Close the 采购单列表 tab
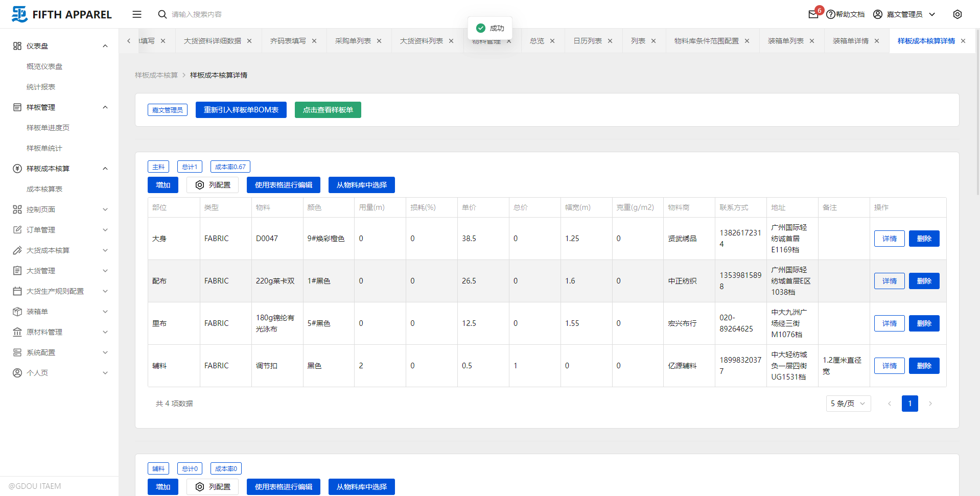980x496 pixels. coord(379,41)
